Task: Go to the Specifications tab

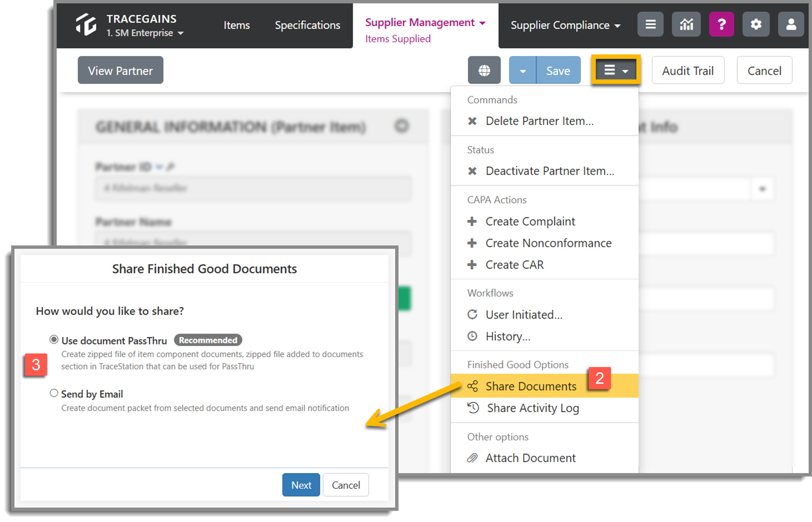Action: coord(307,25)
